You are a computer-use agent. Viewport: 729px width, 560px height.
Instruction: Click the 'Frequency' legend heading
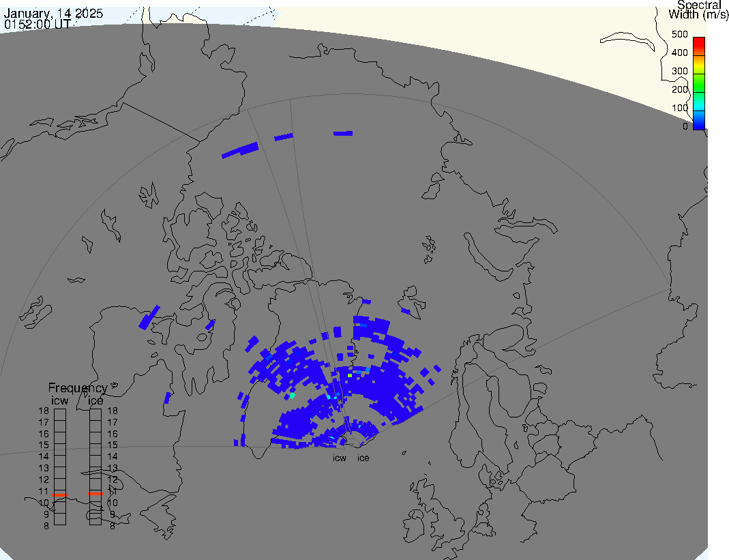click(78, 388)
